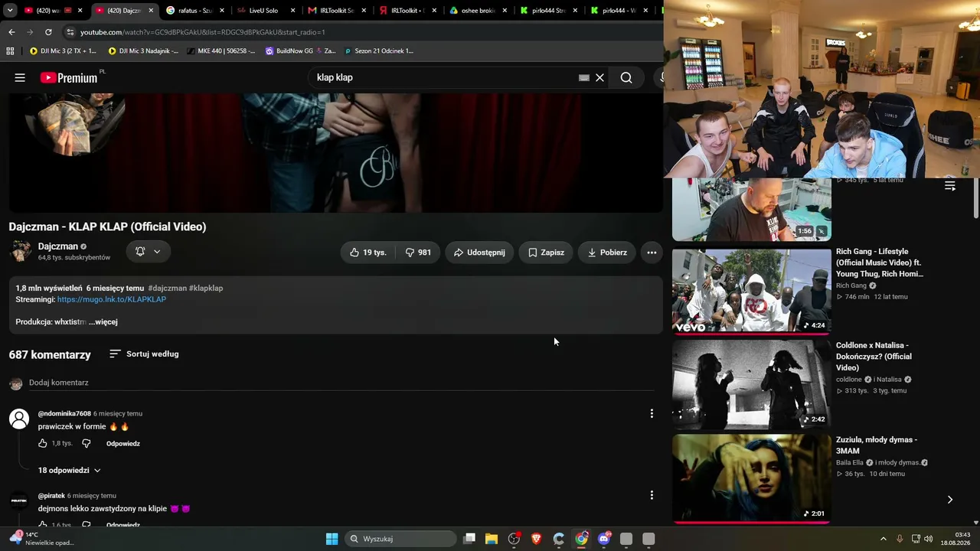Download video with Pobierz button

(607, 253)
